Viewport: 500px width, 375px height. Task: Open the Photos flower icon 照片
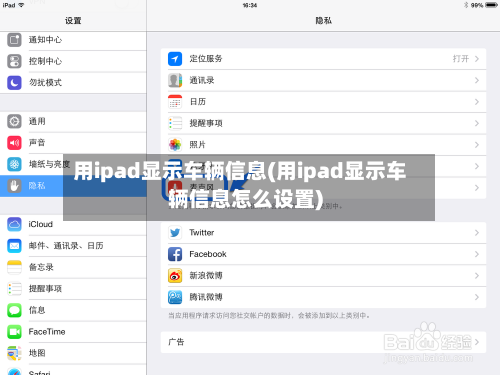pyautogui.click(x=175, y=145)
